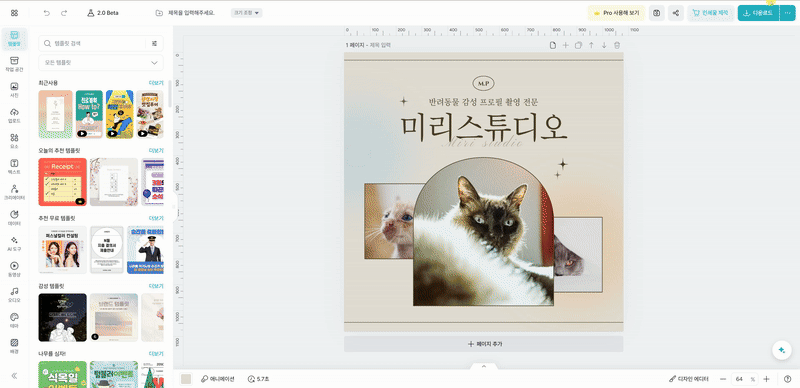Open the help question mark icon
This screenshot has width=800, height=388.
click(787, 379)
